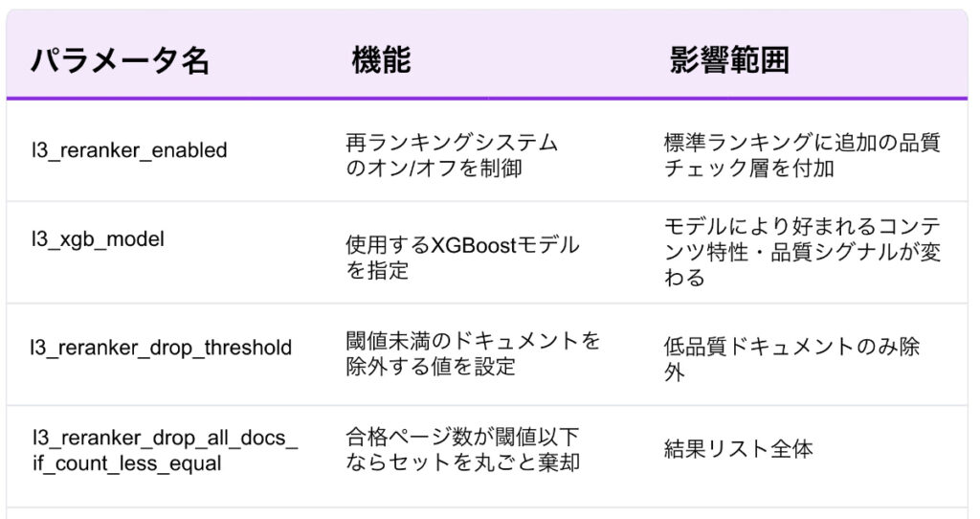
Task: Click the 閾値未満のドキュメントを text line
Action: coord(473,341)
